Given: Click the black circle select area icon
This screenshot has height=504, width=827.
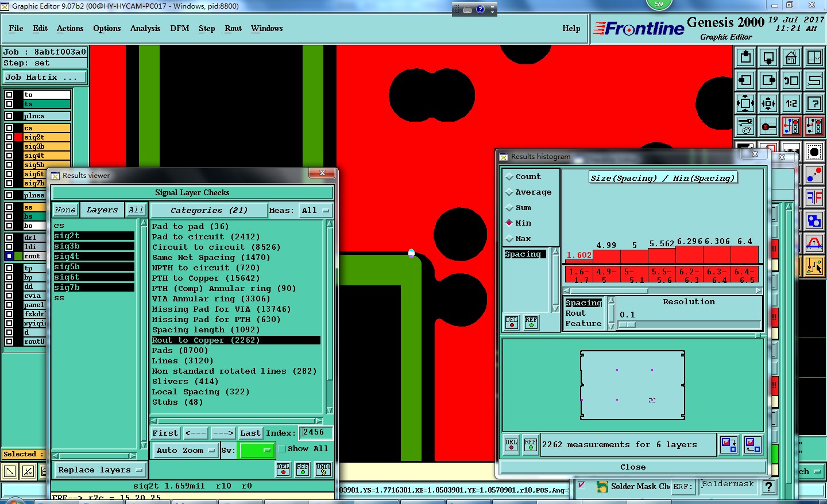Looking at the screenshot, I should click(x=814, y=152).
